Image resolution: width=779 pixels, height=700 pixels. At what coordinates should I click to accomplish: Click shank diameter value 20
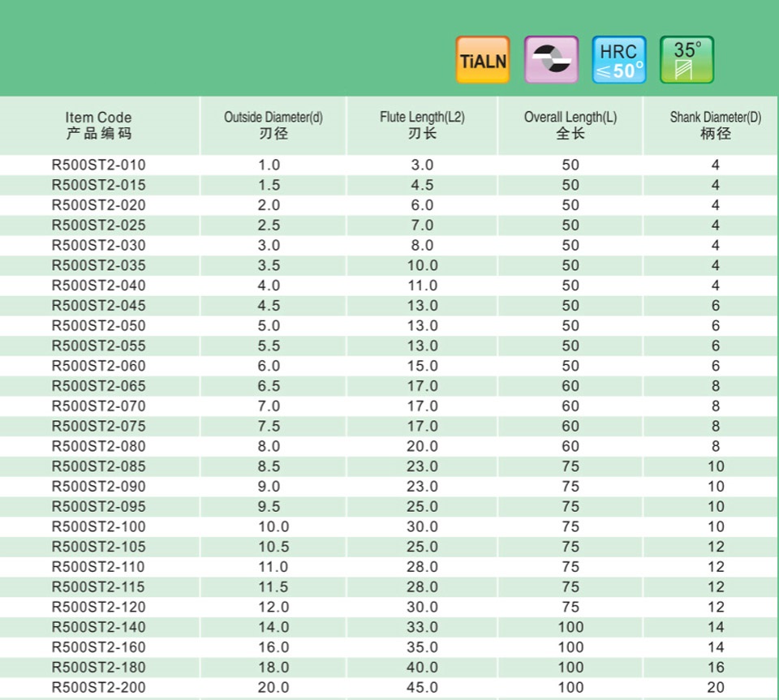[x=716, y=688]
